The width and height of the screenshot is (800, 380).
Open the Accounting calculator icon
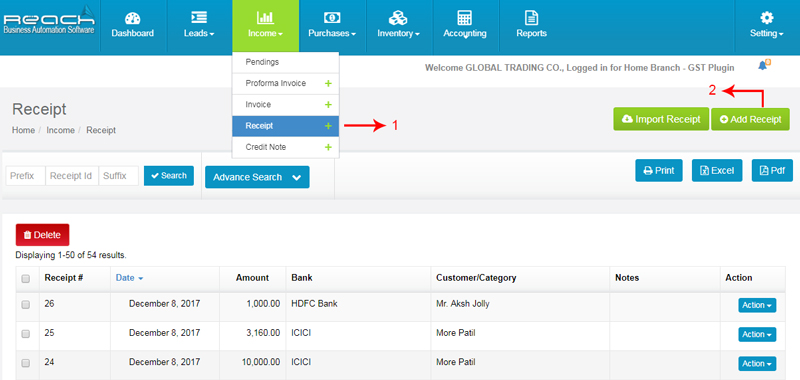coord(464,18)
